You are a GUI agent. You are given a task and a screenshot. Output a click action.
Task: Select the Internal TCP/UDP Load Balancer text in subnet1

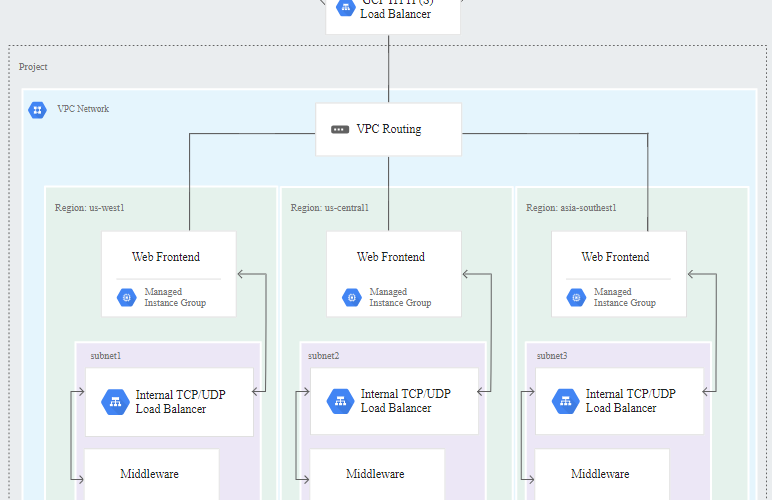coord(181,402)
